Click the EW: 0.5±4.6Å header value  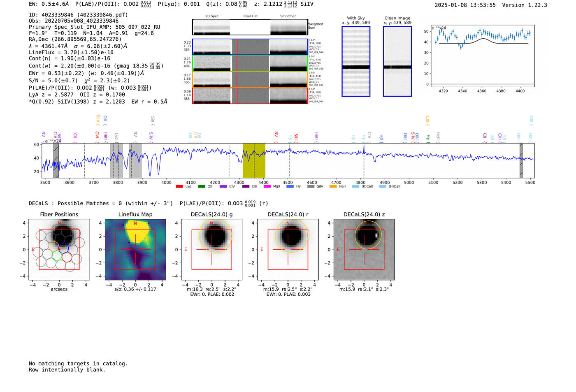(x=49, y=4)
